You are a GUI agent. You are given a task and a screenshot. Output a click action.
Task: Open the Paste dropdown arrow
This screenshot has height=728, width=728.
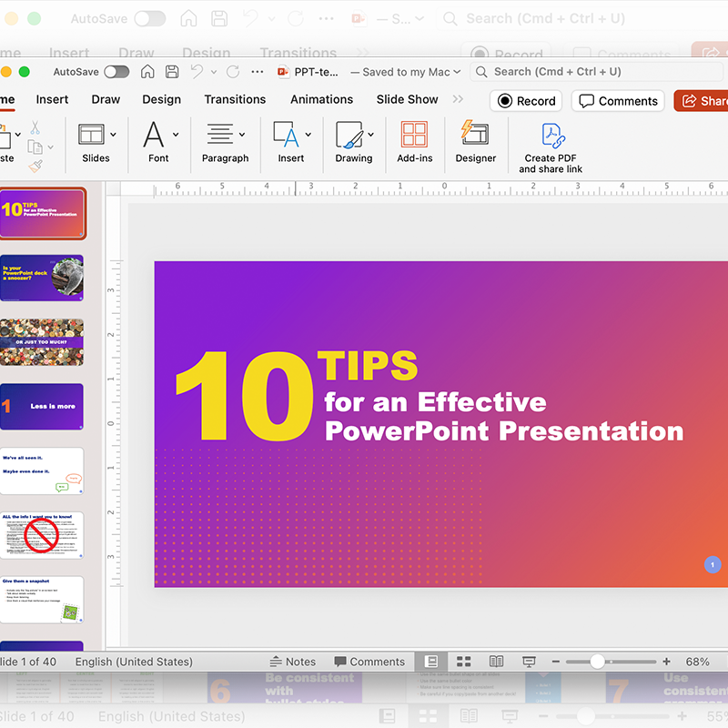point(17,135)
